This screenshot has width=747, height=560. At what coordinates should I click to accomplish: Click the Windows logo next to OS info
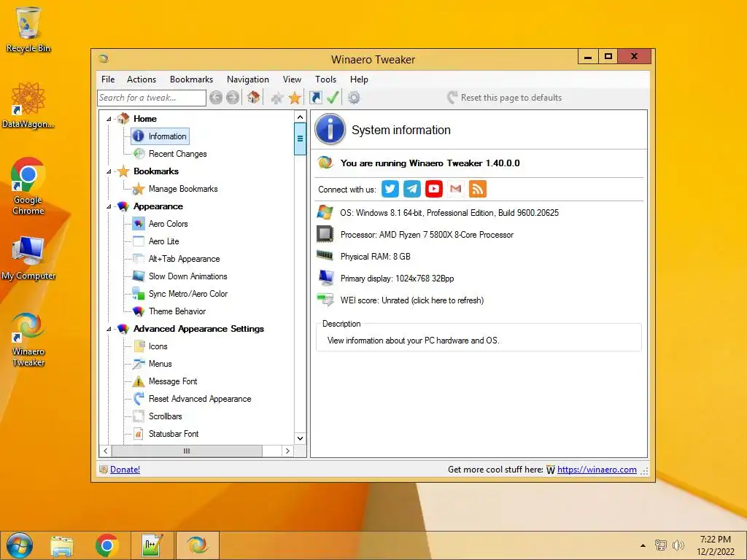325,212
